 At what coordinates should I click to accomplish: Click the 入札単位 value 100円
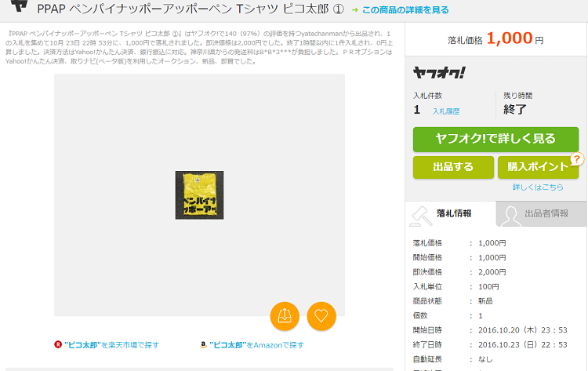coord(488,286)
